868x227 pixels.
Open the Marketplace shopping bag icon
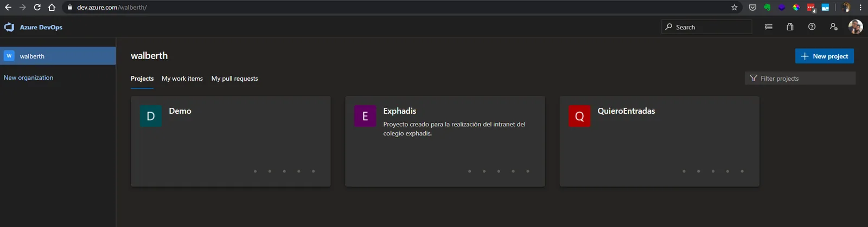coord(790,27)
